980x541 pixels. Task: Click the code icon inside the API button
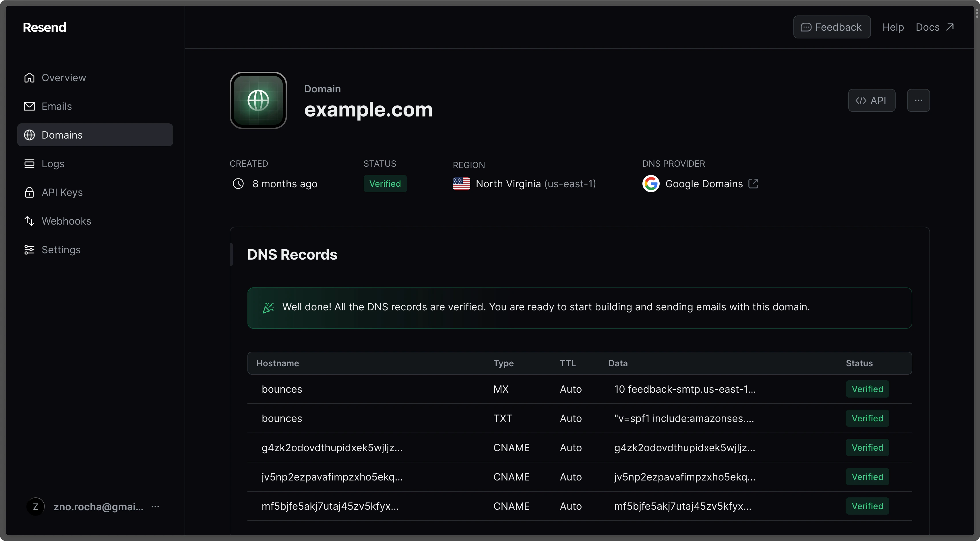(x=861, y=100)
